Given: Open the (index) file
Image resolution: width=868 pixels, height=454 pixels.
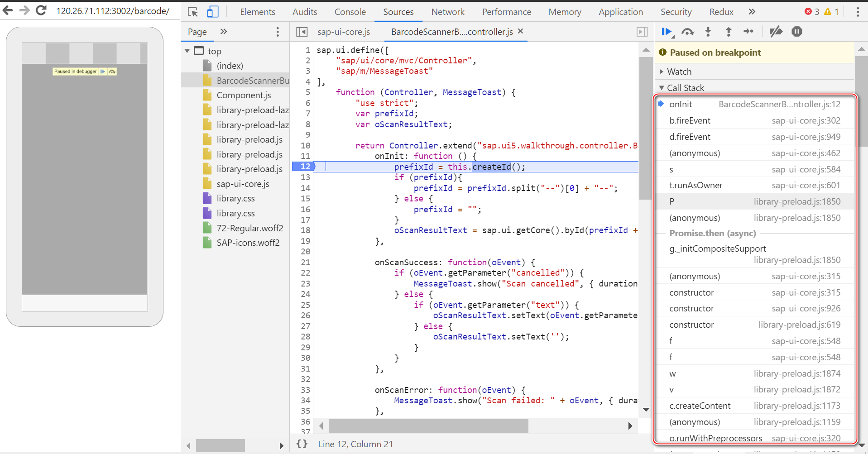Looking at the screenshot, I should [230, 66].
